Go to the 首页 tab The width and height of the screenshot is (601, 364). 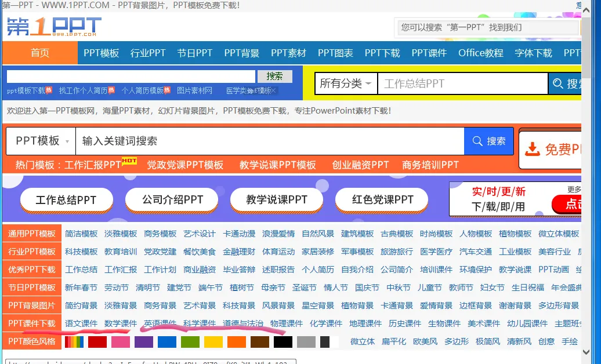click(x=40, y=53)
